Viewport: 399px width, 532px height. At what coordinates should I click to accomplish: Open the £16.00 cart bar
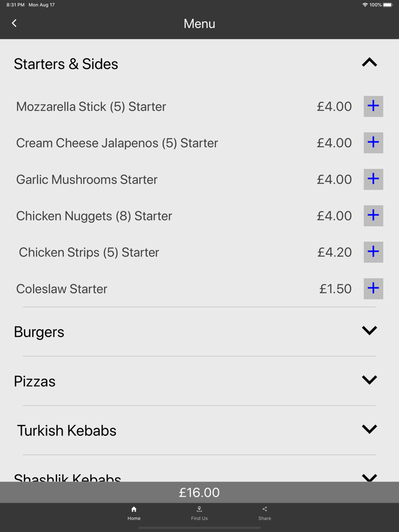[199, 492]
